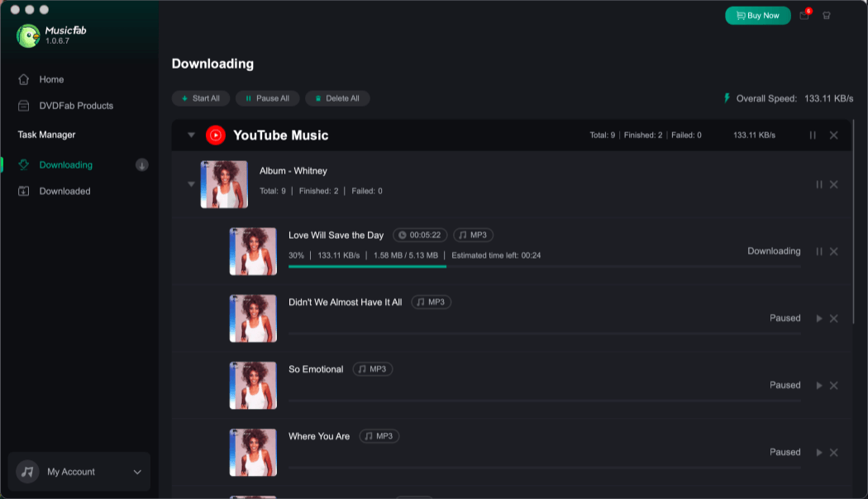Click Love Will Save the Day progress bar
868x499 pixels.
click(x=545, y=267)
